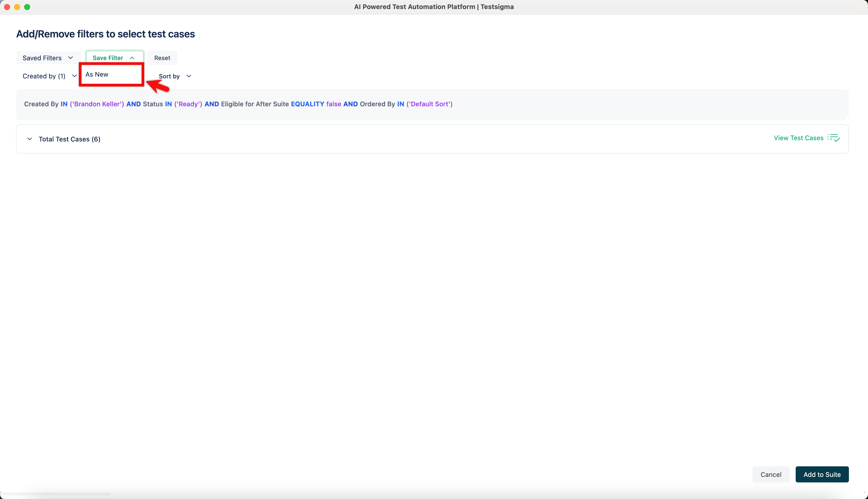The height and width of the screenshot is (499, 868).
Task: Click the collapse chevron beside Total Test Cases
Action: pyautogui.click(x=29, y=139)
